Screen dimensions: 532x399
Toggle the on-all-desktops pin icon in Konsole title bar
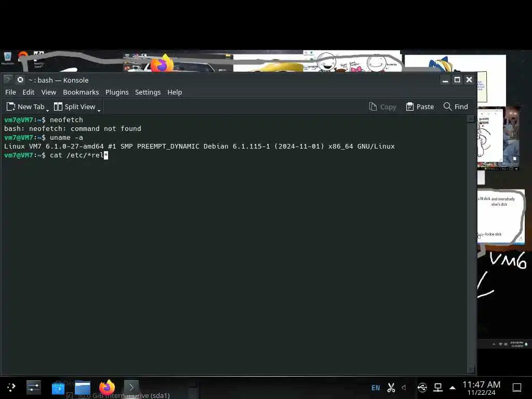coord(20,79)
